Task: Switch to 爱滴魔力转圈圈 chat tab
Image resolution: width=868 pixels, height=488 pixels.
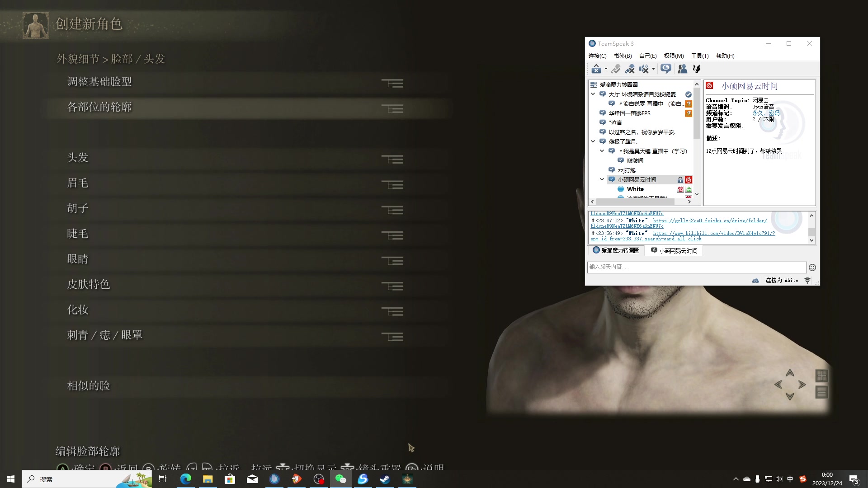Action: [616, 250]
